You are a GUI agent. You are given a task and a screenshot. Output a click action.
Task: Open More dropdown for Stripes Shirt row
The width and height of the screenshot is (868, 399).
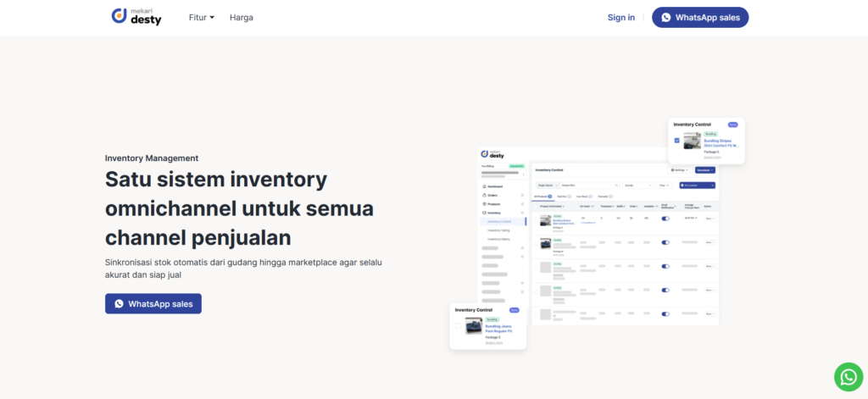tap(710, 219)
